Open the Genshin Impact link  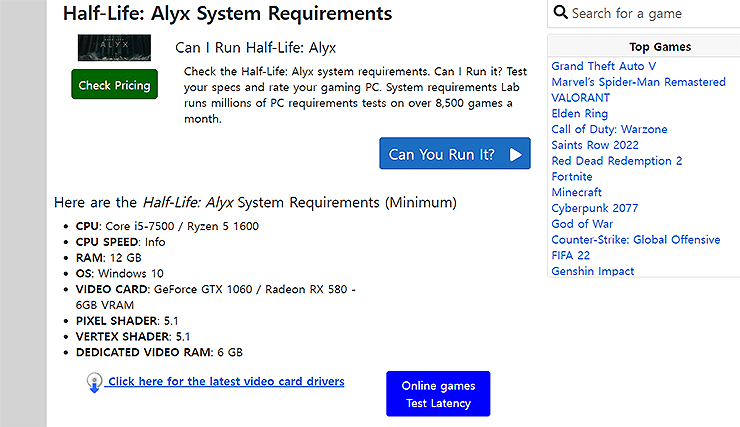tap(593, 271)
